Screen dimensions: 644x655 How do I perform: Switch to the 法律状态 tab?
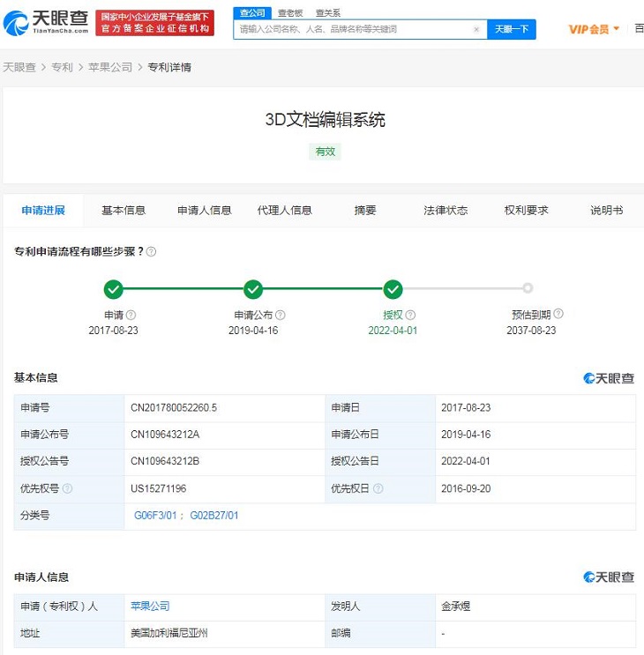(446, 211)
